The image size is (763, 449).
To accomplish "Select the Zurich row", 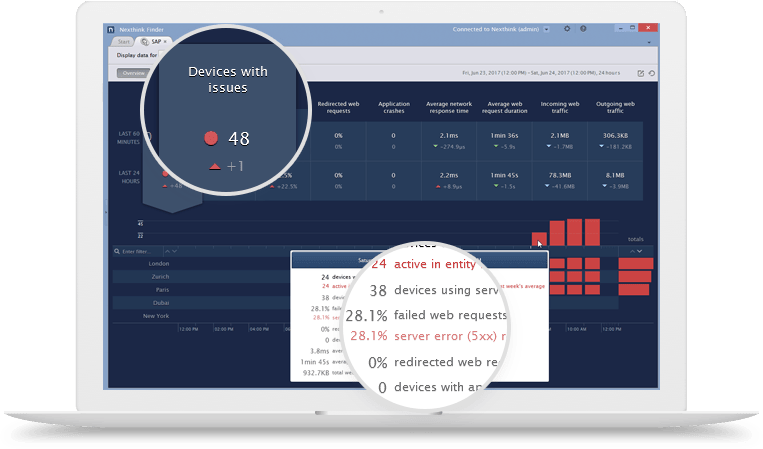I will coord(158,276).
